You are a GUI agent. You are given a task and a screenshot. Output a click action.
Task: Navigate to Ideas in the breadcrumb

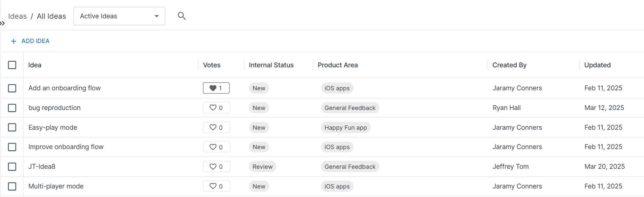pos(17,16)
